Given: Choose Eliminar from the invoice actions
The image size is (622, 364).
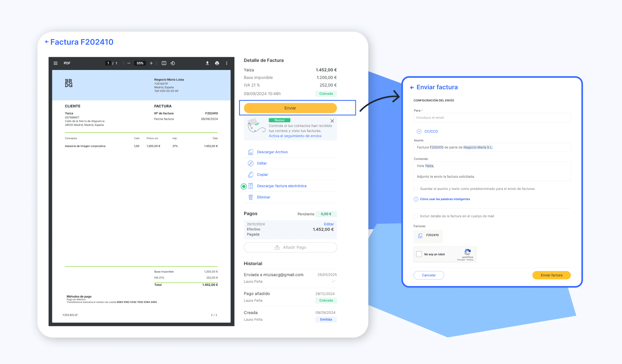Looking at the screenshot, I should tap(263, 197).
